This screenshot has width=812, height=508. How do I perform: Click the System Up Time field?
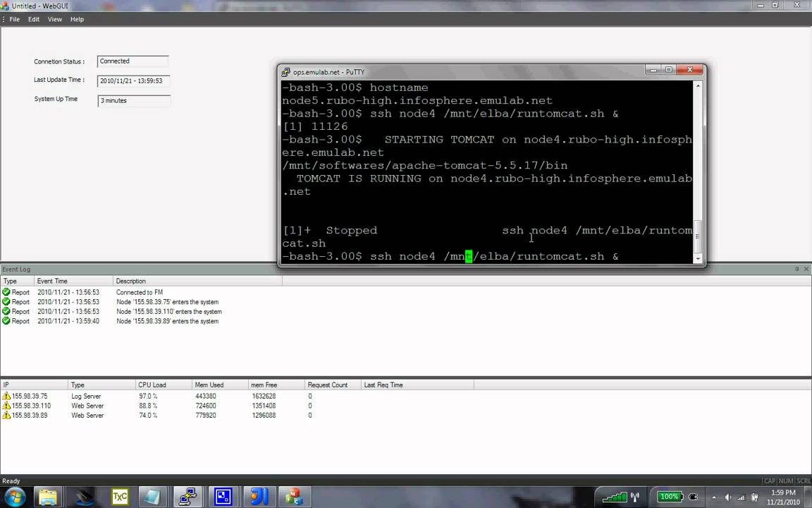click(x=134, y=101)
